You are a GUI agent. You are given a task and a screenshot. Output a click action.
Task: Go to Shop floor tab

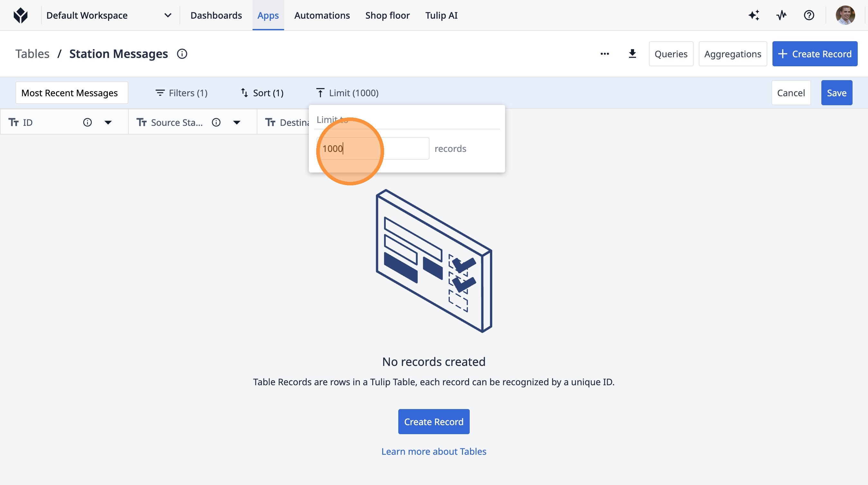[x=387, y=15]
